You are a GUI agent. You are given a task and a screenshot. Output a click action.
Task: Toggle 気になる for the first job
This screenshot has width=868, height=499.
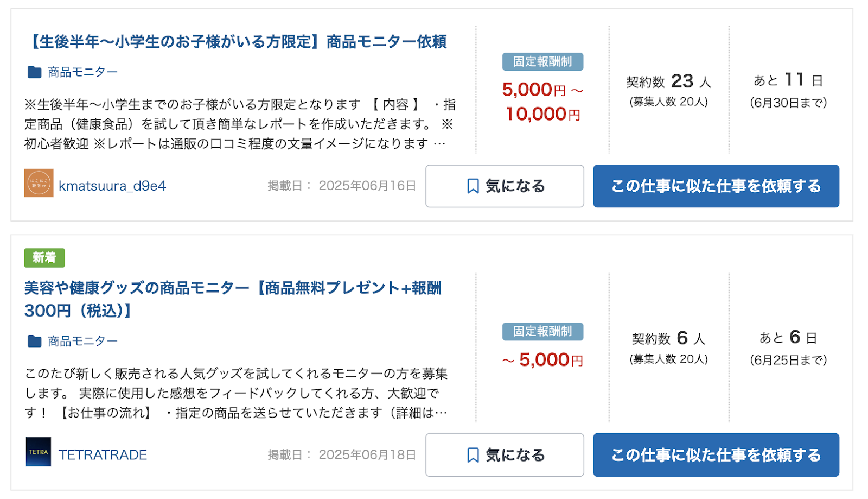coord(505,186)
